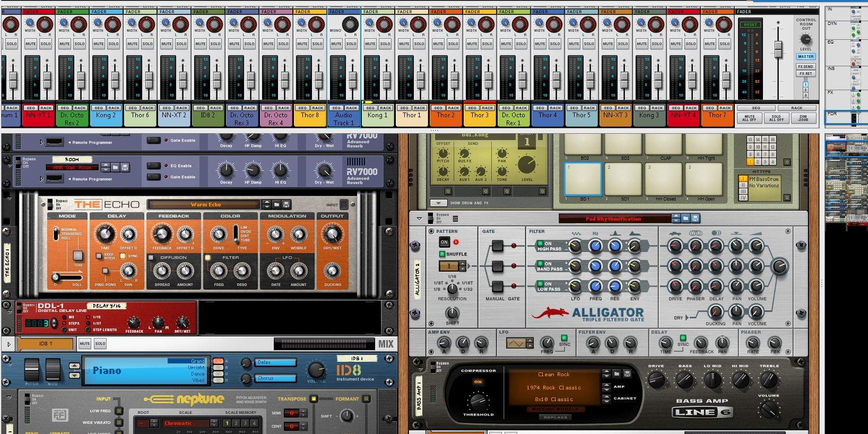Screen dimensions: 868x434
Task: Click The Echo browse patch folder icon
Action: click(276, 204)
